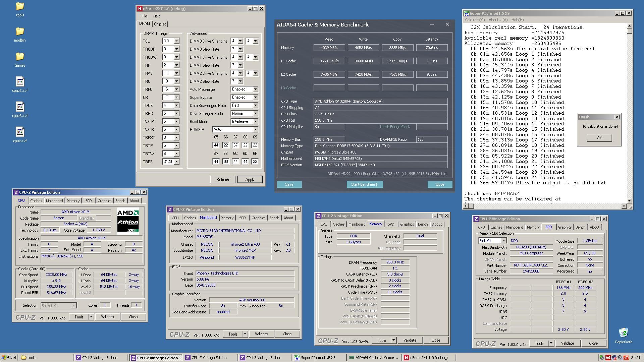Open Graphics tab in CPU-Z SPD window
This screenshot has height=362, width=644.
pos(565,227)
